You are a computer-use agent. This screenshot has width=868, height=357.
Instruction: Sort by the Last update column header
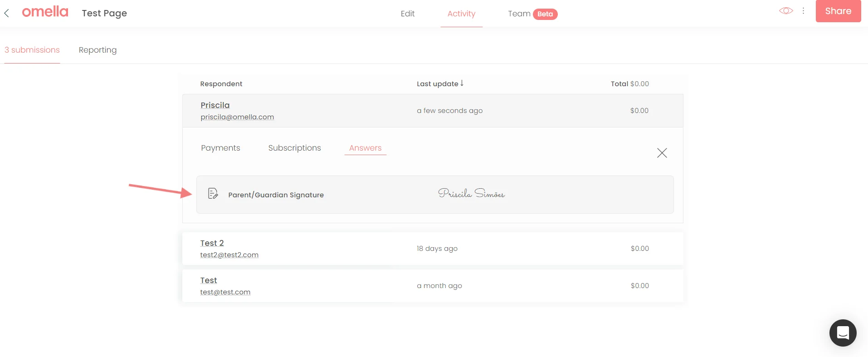click(437, 84)
